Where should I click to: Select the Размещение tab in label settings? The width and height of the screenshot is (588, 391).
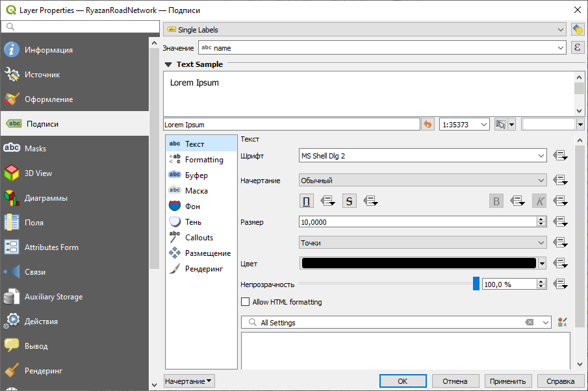(x=207, y=253)
